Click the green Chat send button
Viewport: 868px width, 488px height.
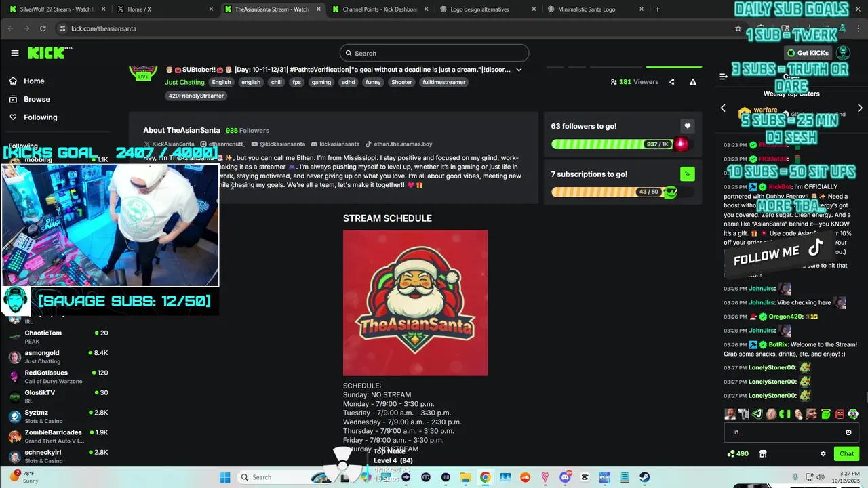click(847, 454)
